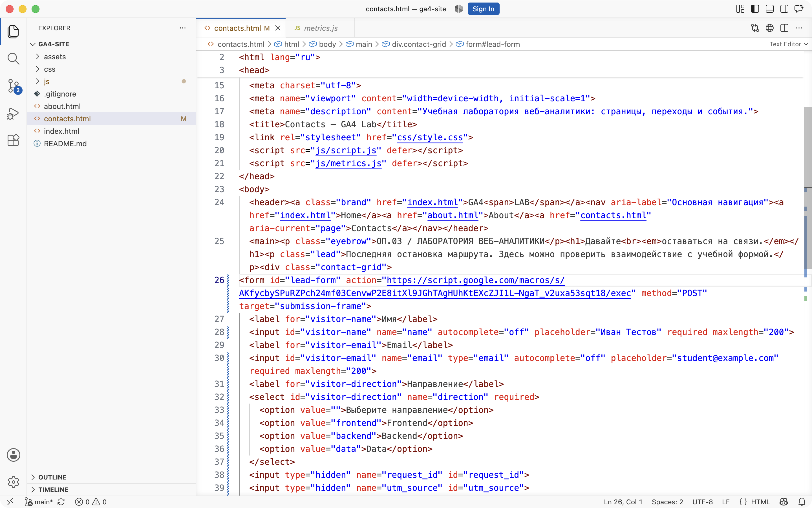Image resolution: width=812 pixels, height=508 pixels.
Task: Open remote window indicator in status bar
Action: pyautogui.click(x=10, y=502)
